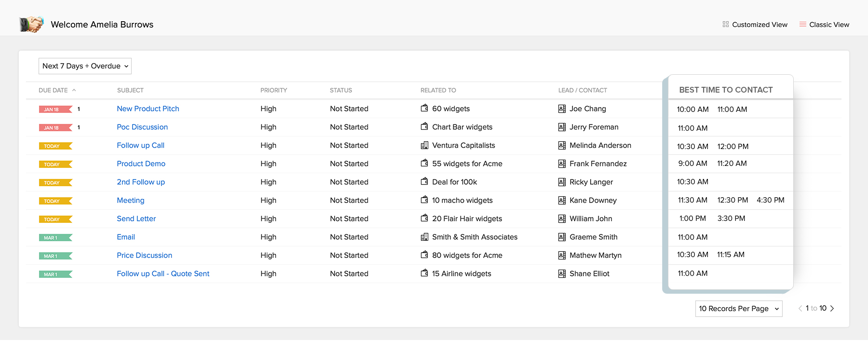The height and width of the screenshot is (341, 868).
Task: Click the red JAN 18 overdue tag
Action: 54,109
